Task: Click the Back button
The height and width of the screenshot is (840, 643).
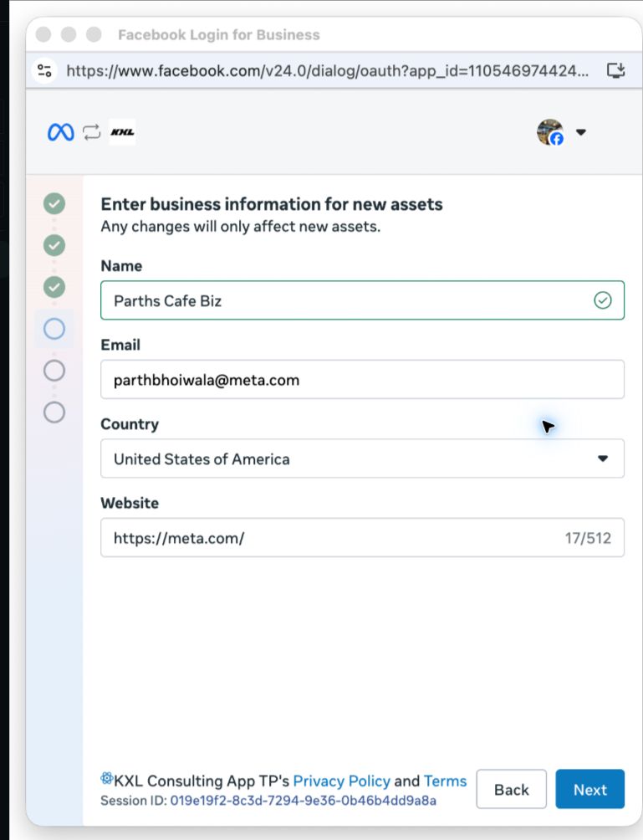Action: pyautogui.click(x=511, y=789)
